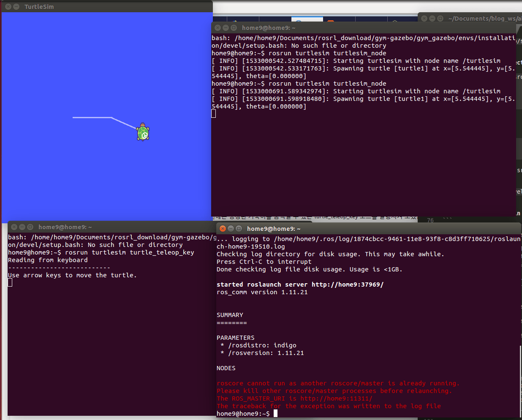The image size is (522, 420).
Task: Click bash error line in turtlesim_node terminal
Action: pyautogui.click(x=363, y=42)
